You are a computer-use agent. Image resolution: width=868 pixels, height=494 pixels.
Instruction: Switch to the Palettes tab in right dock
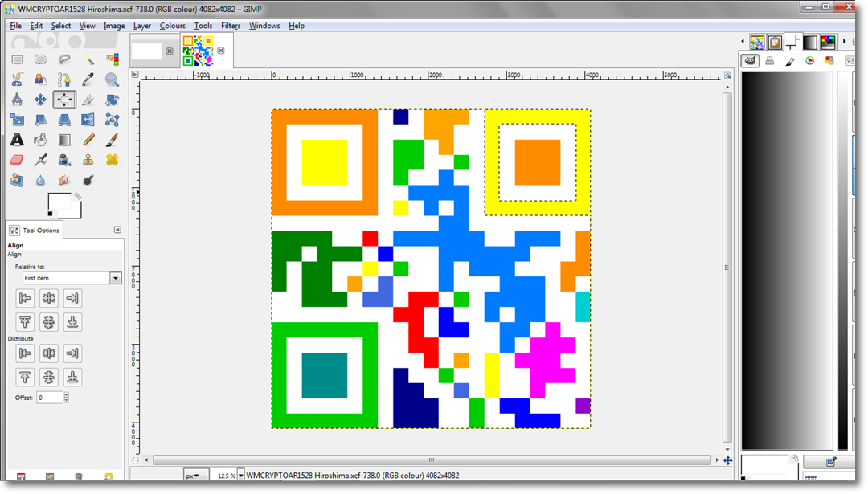pos(828,42)
